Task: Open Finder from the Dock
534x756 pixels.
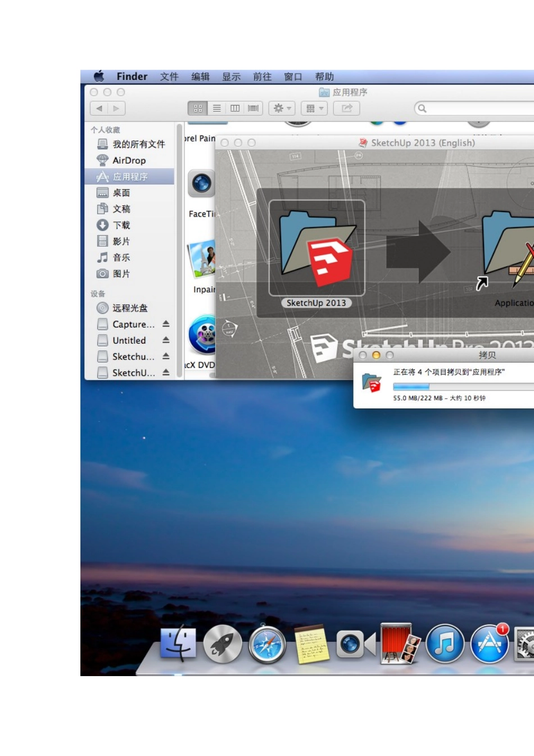Action: (x=178, y=644)
